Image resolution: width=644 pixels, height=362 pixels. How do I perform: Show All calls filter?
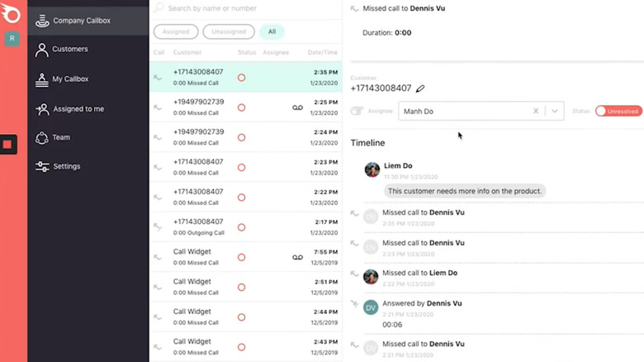(271, 32)
